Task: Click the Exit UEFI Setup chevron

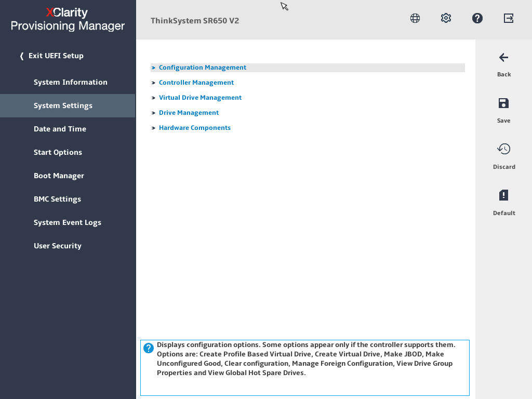Action: point(22,56)
